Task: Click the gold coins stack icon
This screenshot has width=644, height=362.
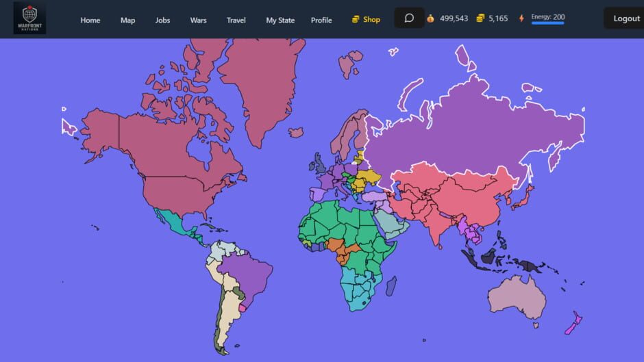Action: point(481,18)
